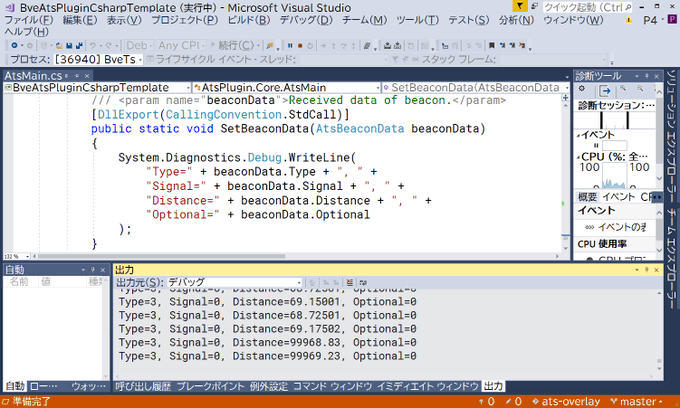
Task: Switch to the コマンド ウィンドウ tab
Action: pyautogui.click(x=333, y=386)
